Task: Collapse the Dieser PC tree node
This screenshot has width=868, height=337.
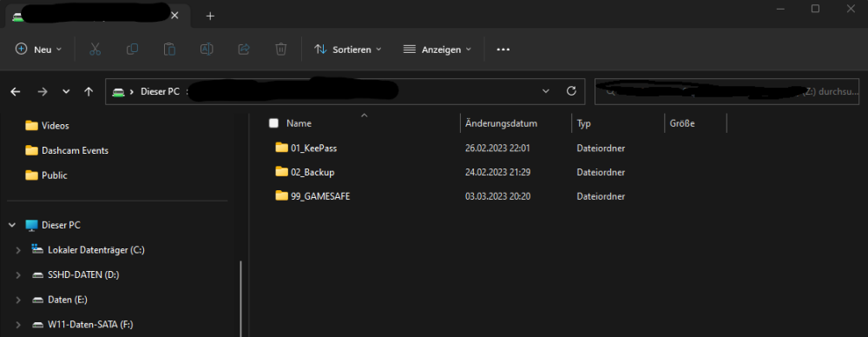Action: click(x=12, y=225)
